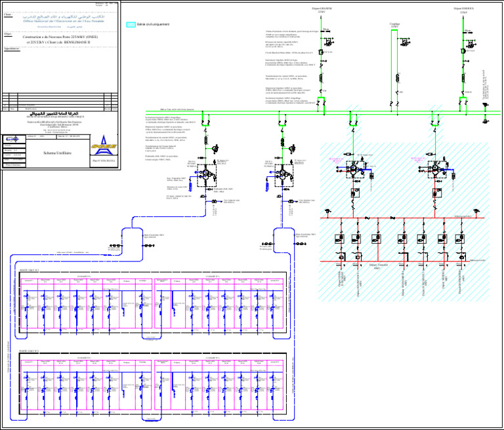Click the 'POSTE 22KV N°1' panel label

pyautogui.click(x=30, y=270)
